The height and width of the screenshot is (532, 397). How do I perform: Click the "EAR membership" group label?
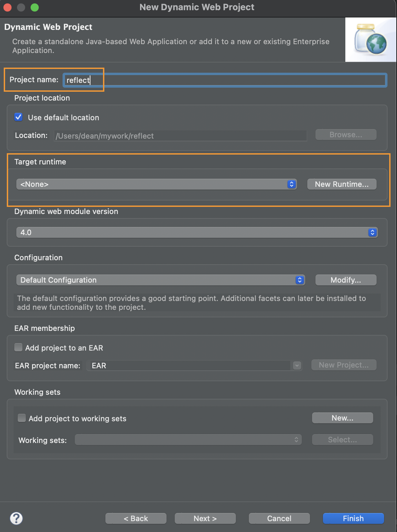pyautogui.click(x=45, y=328)
